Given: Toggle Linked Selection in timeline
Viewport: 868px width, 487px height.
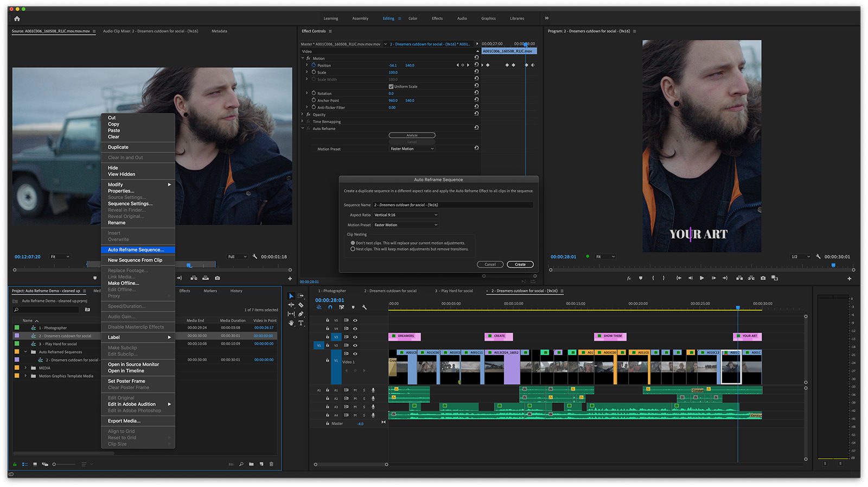Looking at the screenshot, I should point(341,307).
